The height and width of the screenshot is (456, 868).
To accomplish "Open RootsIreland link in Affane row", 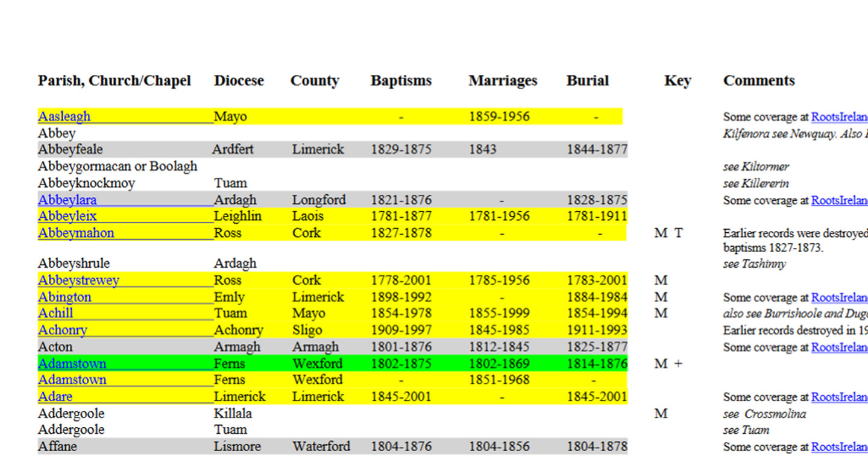I will tap(840, 446).
